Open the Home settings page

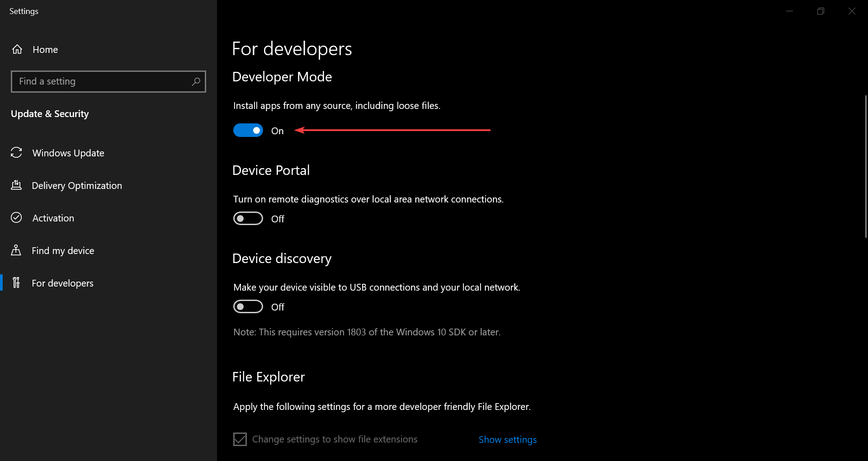tap(108, 49)
